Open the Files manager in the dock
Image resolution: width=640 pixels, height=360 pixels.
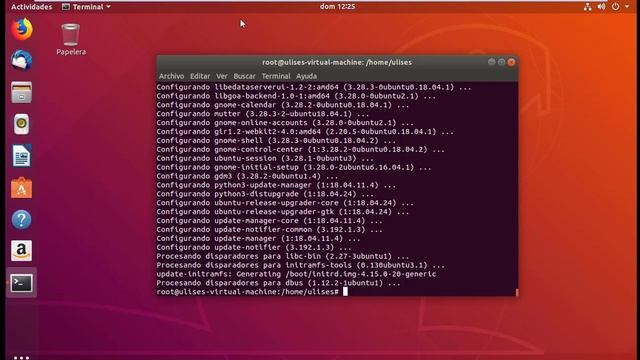click(22, 92)
